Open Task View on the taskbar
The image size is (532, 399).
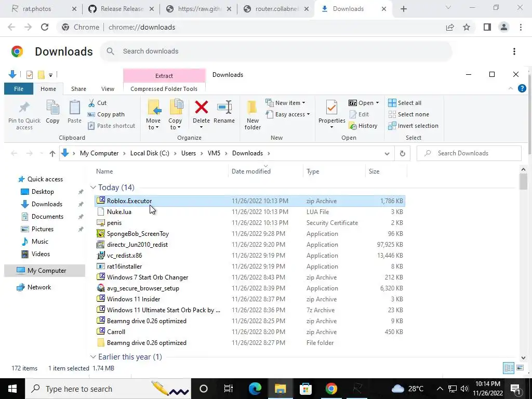[229, 389]
